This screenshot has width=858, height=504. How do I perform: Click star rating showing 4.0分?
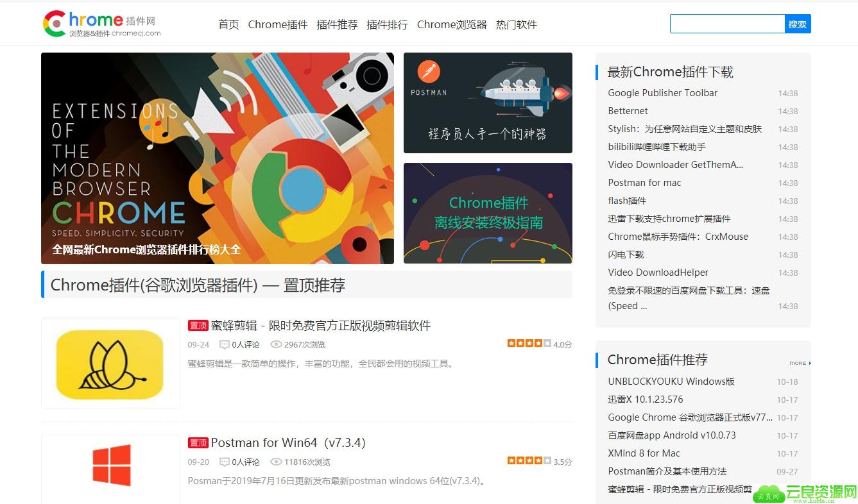[x=529, y=343]
